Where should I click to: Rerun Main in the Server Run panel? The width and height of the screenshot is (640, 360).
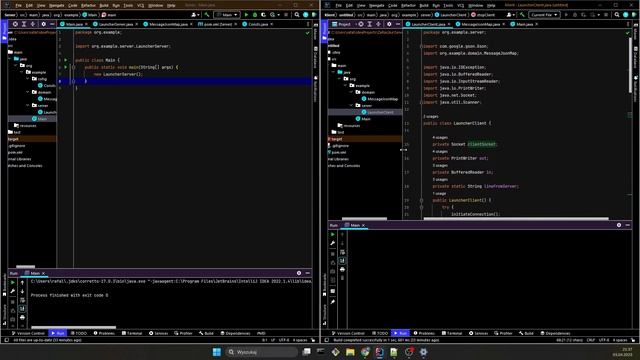pyautogui.click(x=13, y=282)
